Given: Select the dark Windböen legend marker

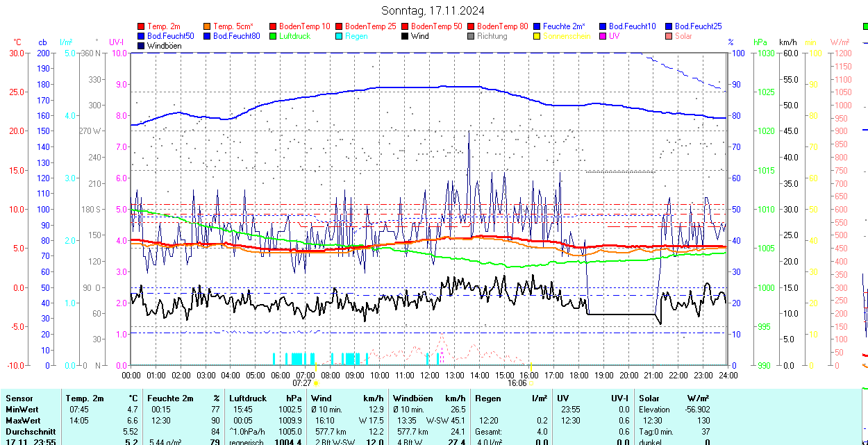Looking at the screenshot, I should [142, 46].
